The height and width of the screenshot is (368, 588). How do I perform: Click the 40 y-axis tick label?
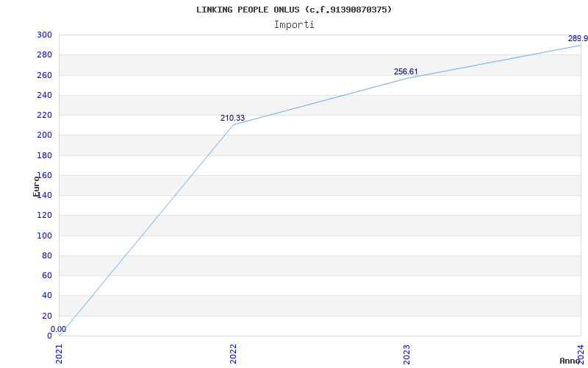[47, 296]
